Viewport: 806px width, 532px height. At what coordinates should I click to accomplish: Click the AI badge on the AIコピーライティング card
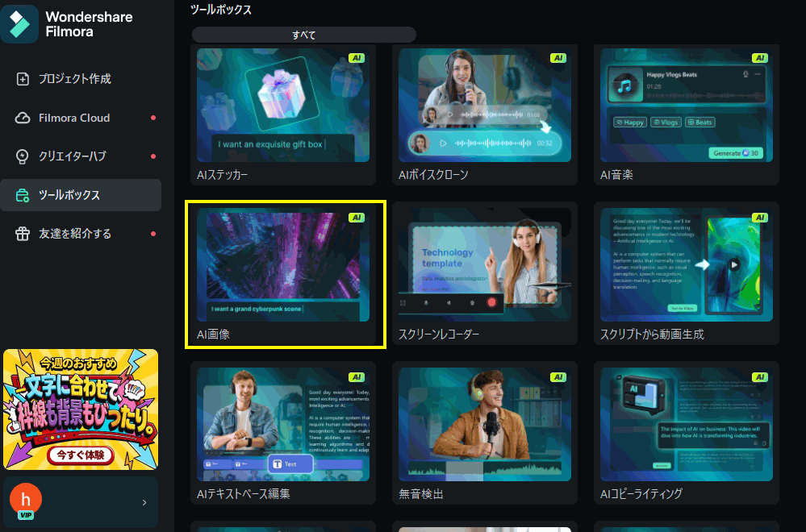[x=760, y=377]
